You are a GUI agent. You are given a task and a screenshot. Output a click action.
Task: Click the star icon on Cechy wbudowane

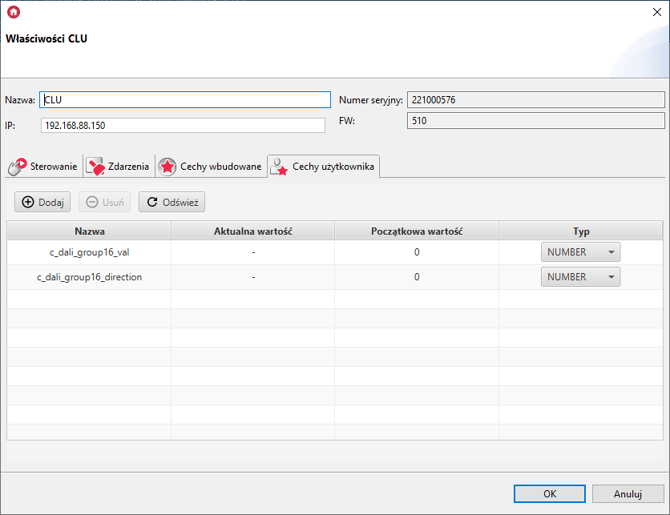(x=167, y=167)
